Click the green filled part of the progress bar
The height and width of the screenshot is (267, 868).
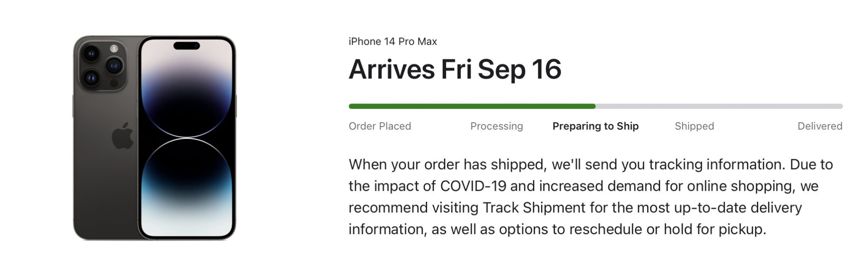tap(472, 106)
